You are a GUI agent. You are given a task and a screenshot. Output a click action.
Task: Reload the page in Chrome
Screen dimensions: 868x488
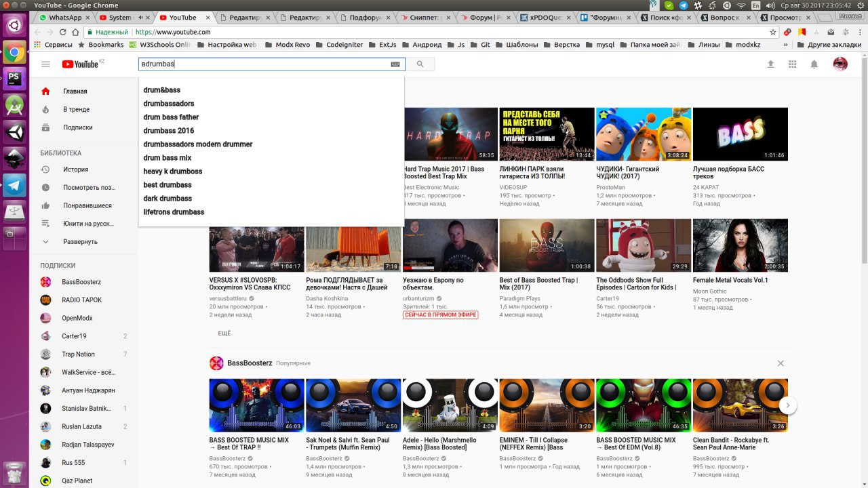(x=64, y=32)
